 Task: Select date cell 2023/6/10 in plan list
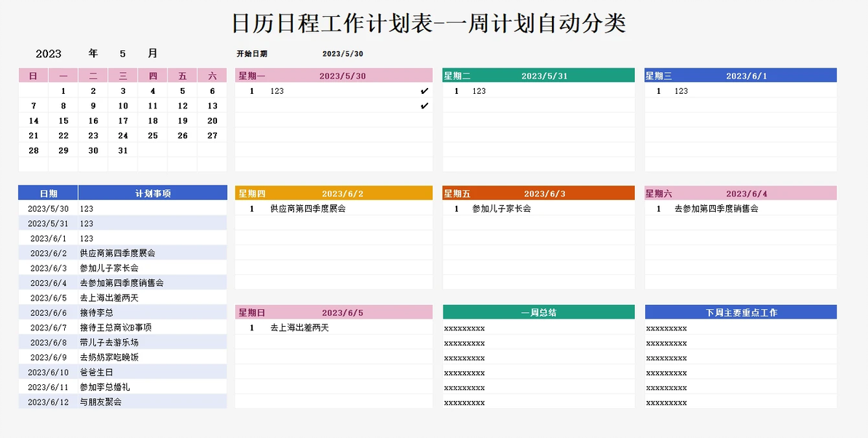coord(48,373)
